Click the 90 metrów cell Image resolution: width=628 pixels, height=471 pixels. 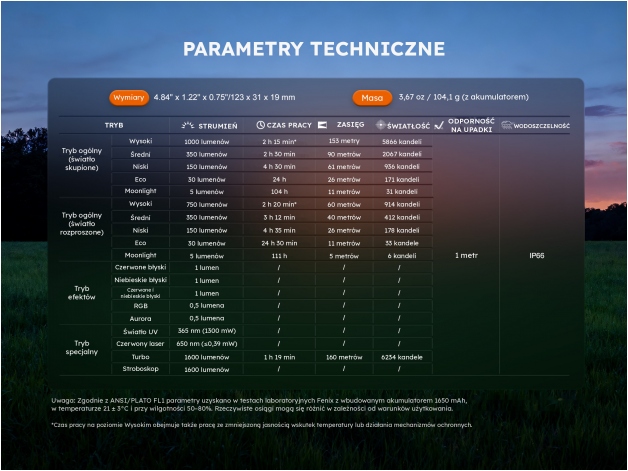point(344,154)
